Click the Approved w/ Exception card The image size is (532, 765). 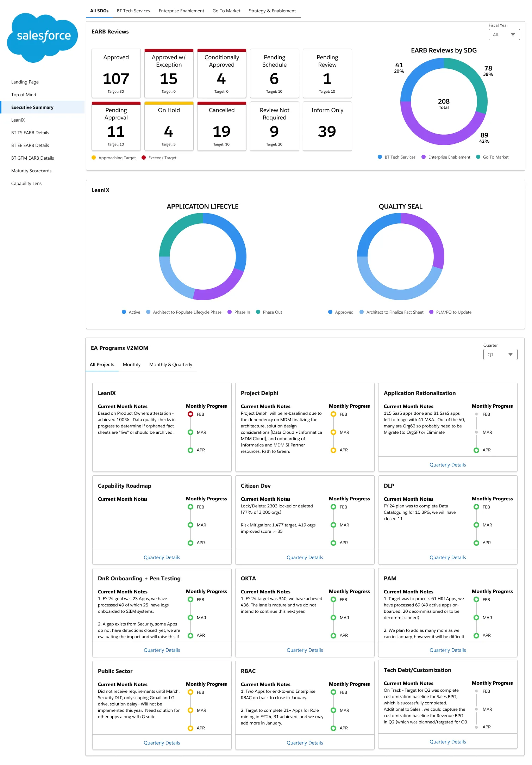pos(169,73)
